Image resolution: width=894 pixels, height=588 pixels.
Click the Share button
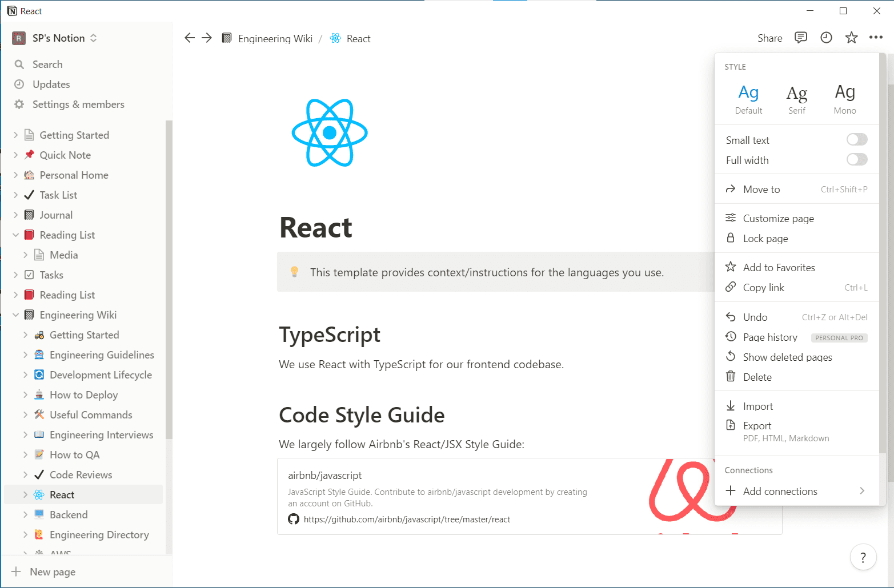[x=769, y=38]
